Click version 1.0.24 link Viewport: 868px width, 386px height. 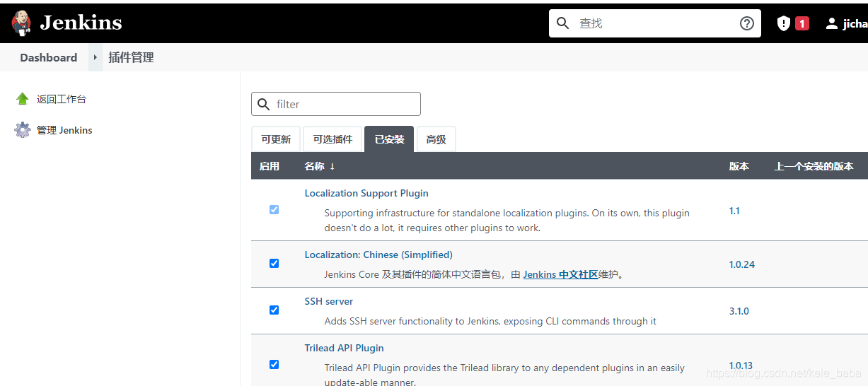pyautogui.click(x=742, y=264)
